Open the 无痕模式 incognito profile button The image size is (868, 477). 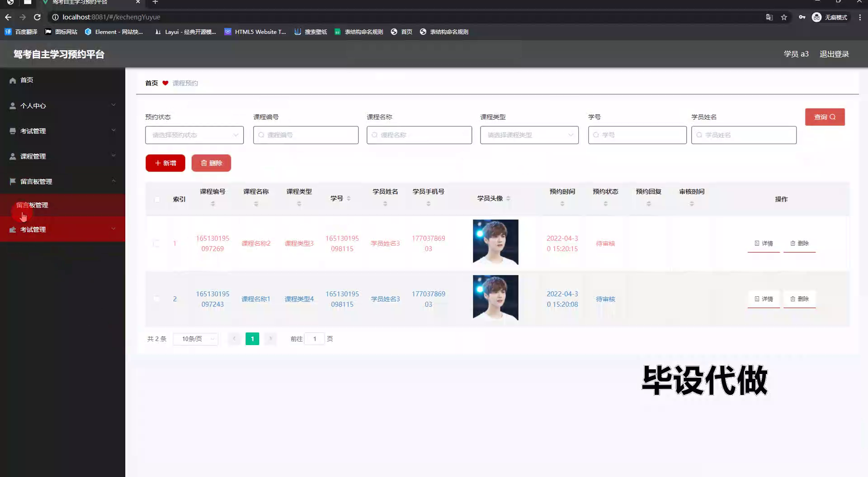click(x=830, y=17)
